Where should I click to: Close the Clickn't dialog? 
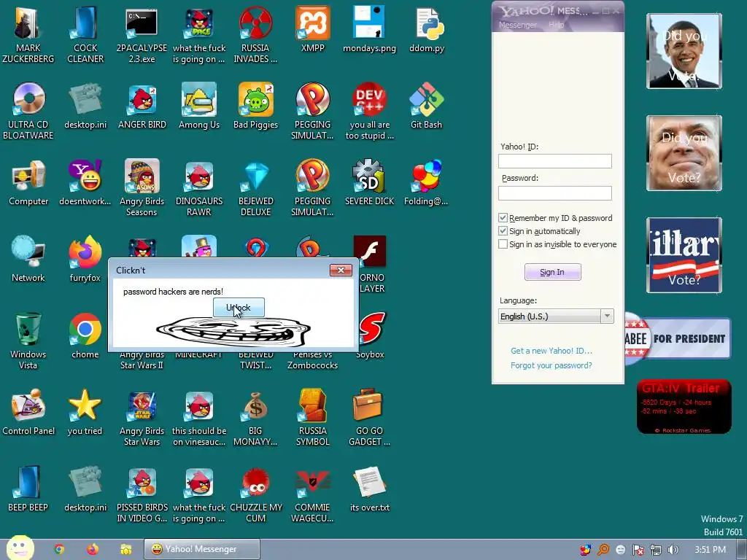point(341,270)
